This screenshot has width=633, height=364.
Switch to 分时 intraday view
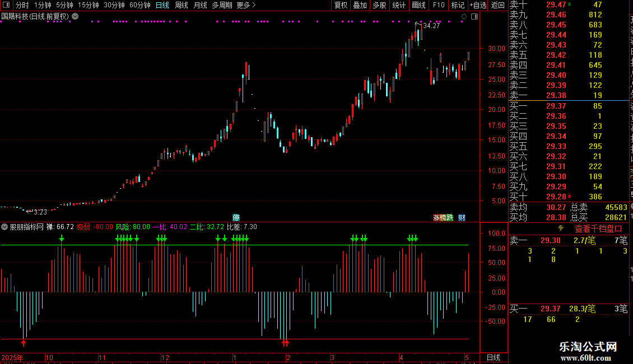(22, 5)
